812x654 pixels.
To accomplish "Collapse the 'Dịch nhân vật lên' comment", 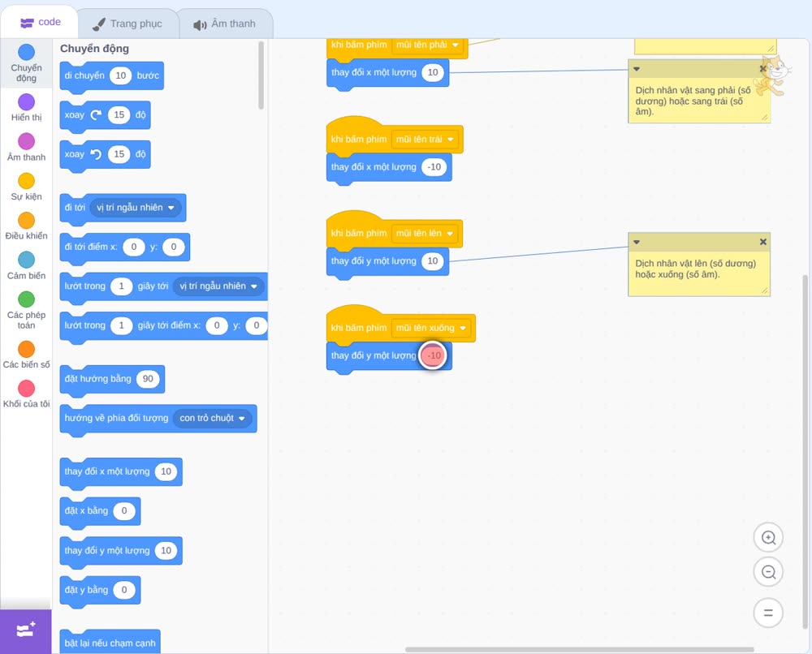I will [637, 242].
